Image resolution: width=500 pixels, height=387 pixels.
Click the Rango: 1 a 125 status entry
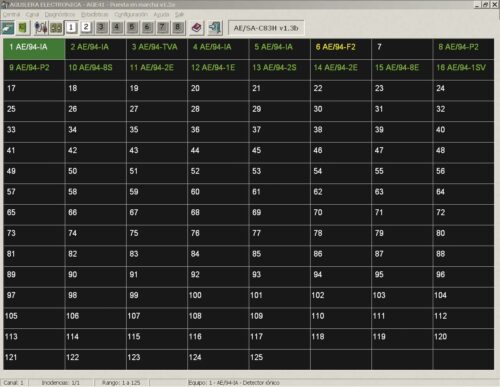(121, 383)
